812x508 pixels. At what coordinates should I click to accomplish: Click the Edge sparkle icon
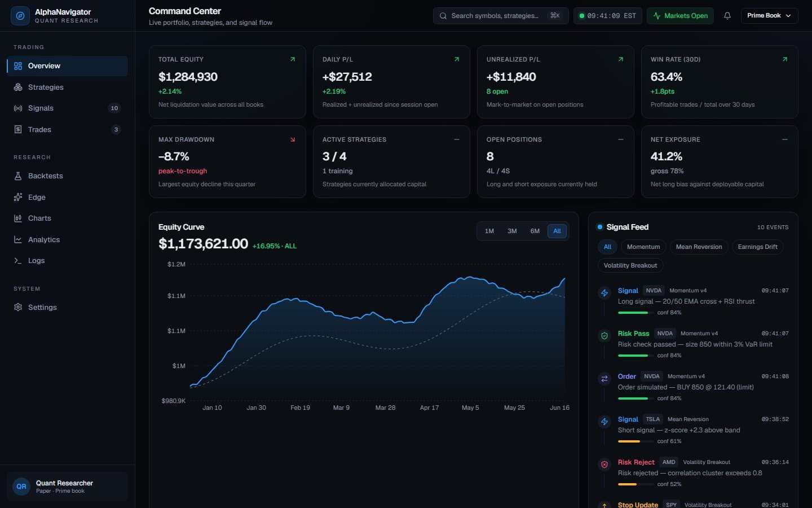click(18, 198)
